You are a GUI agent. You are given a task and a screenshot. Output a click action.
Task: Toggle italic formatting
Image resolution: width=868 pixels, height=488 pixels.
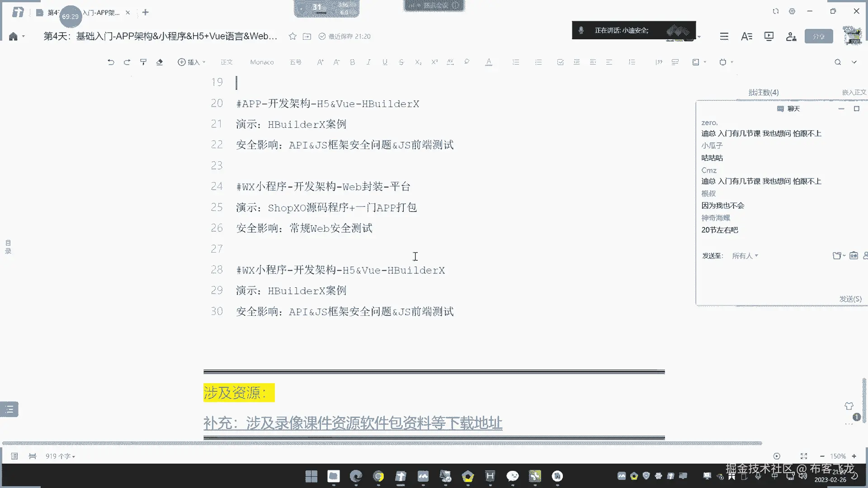click(x=368, y=62)
